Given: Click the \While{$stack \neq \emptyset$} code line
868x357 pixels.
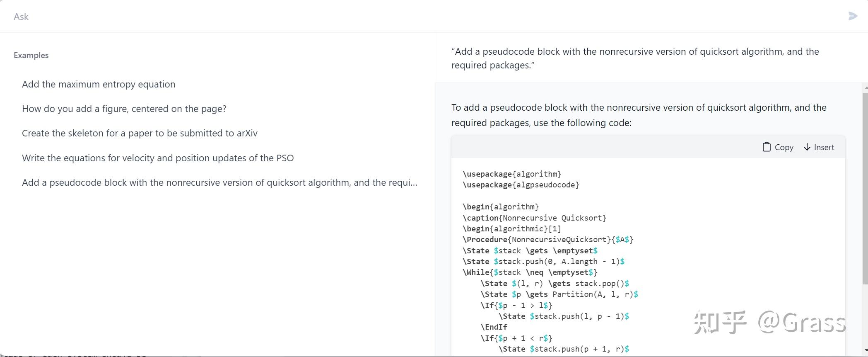Looking at the screenshot, I should click(x=530, y=272).
